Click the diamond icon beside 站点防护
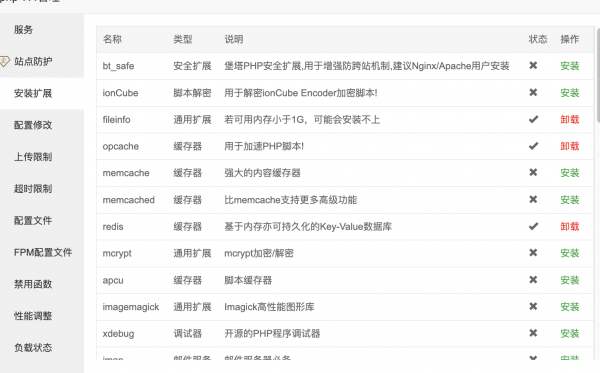This screenshot has width=600, height=373. [x=4, y=62]
